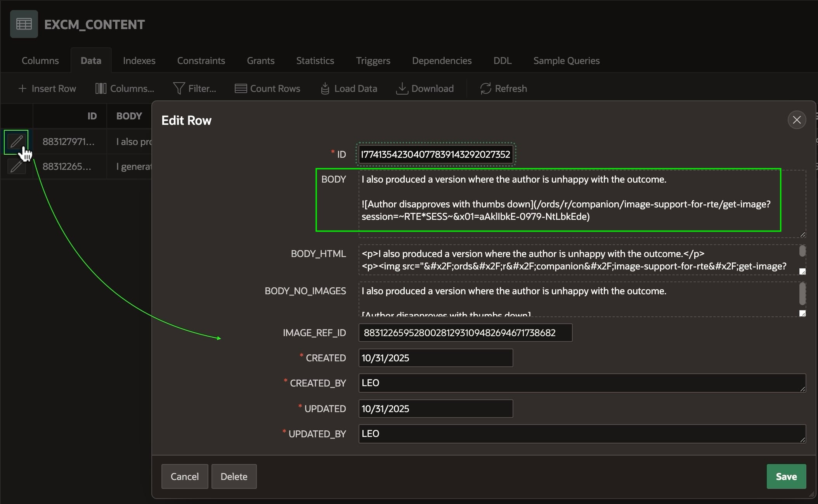The image size is (818, 504).
Task: Open the Columns chooser toolbar icon
Action: coord(101,89)
